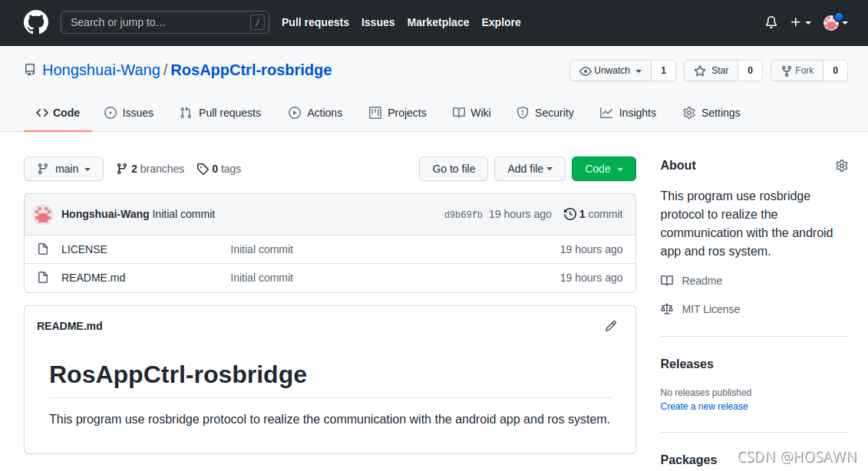
Task: Open the Releases heading
Action: 687,364
